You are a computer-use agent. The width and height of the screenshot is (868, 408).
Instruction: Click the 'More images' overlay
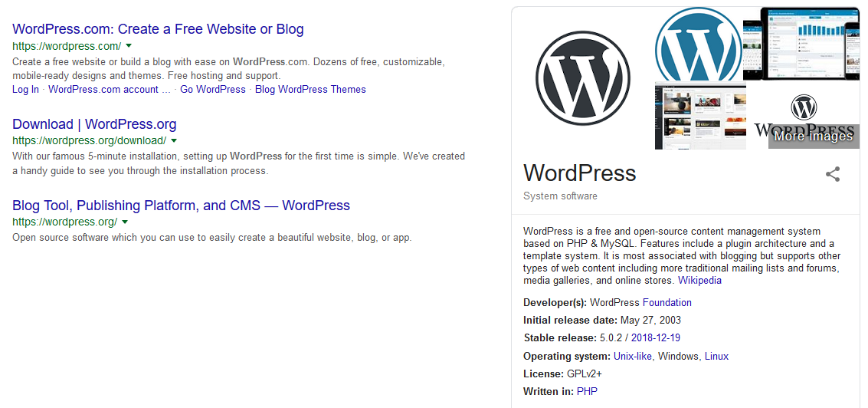click(x=813, y=137)
